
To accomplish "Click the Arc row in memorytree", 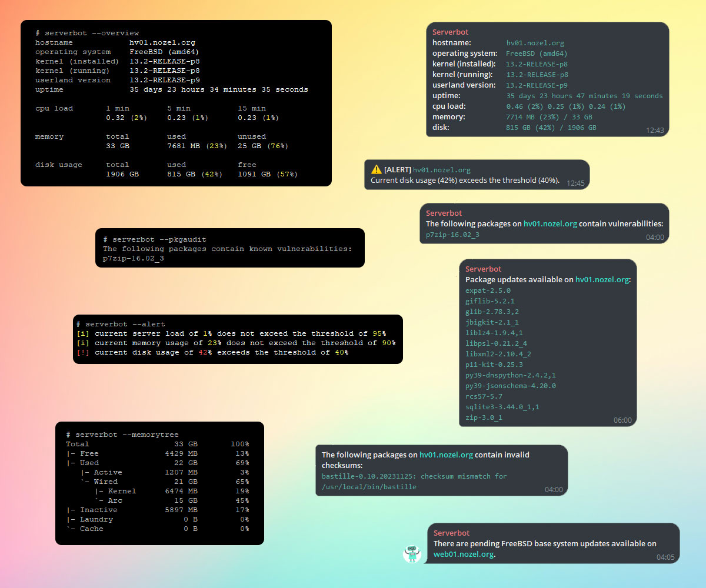I will pos(172,500).
